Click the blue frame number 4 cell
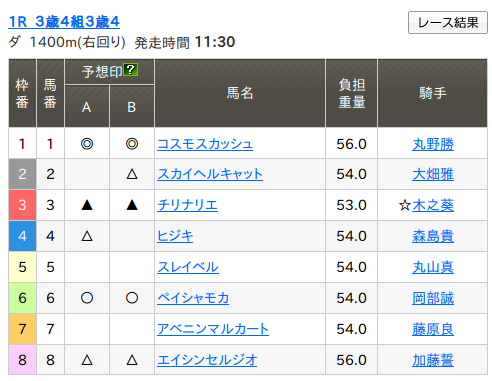Viewport: 492px width, 381px height. 22,236
